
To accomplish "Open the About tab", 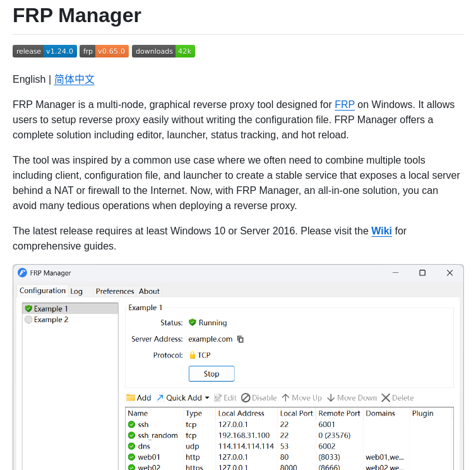I will (149, 291).
